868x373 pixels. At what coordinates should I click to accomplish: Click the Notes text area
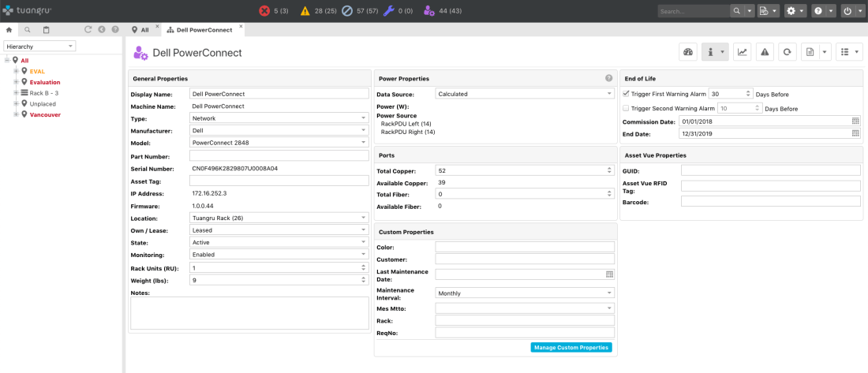pyautogui.click(x=249, y=313)
